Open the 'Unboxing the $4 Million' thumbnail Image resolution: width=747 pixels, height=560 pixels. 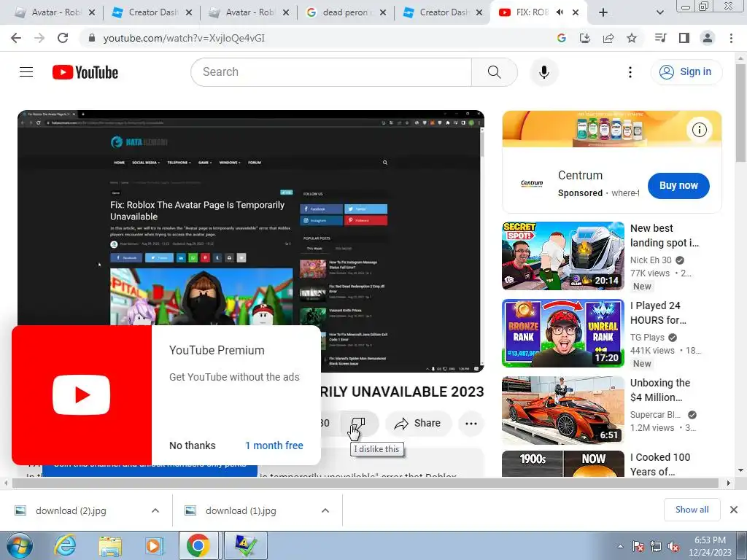tap(563, 411)
